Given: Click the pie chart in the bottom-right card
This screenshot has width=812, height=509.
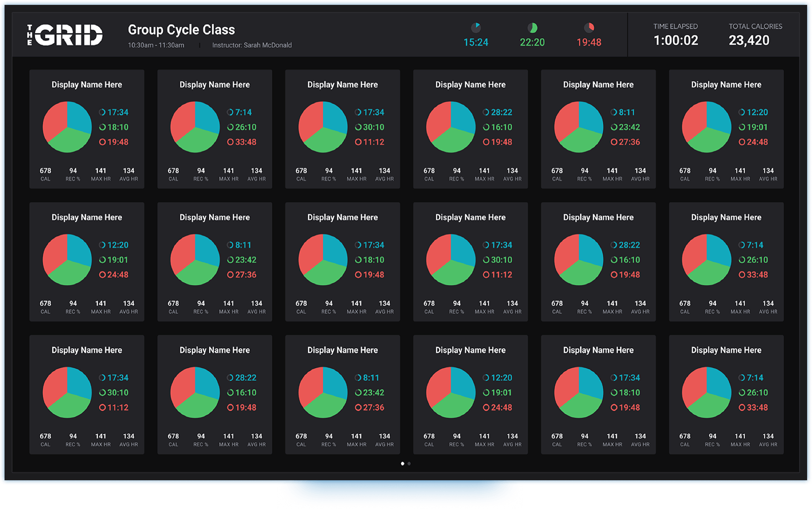Looking at the screenshot, I should pyautogui.click(x=706, y=392).
